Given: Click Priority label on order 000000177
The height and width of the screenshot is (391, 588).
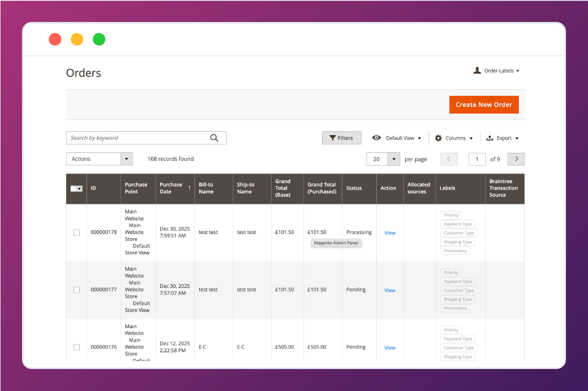Looking at the screenshot, I should pos(451,273).
